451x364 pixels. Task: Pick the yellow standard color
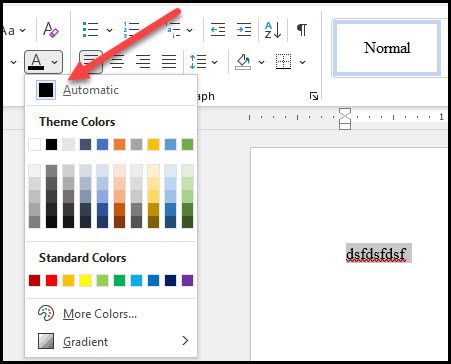tap(85, 281)
